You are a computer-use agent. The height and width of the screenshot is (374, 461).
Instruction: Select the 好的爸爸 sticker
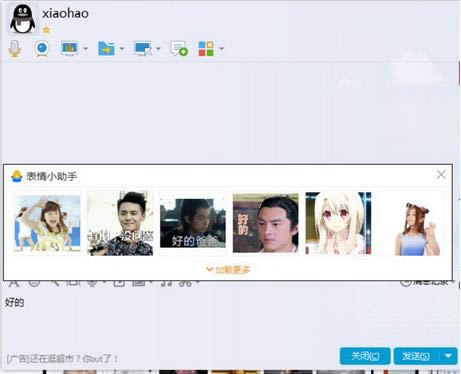pyautogui.click(x=193, y=223)
